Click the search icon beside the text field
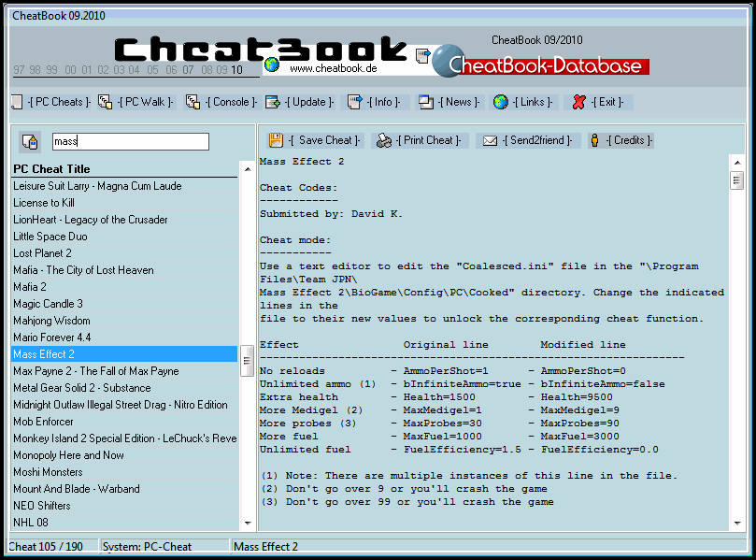Screen dimensions: 756x560 pos(30,142)
